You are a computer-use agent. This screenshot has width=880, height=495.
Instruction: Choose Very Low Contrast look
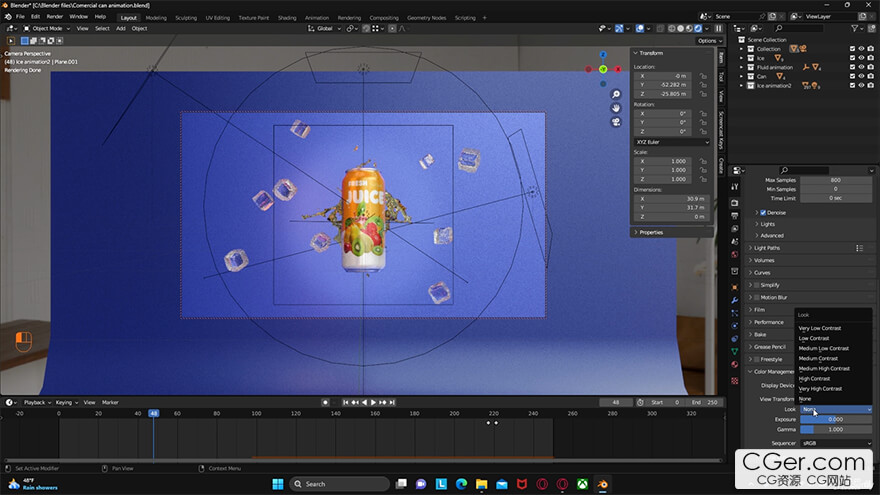[820, 328]
